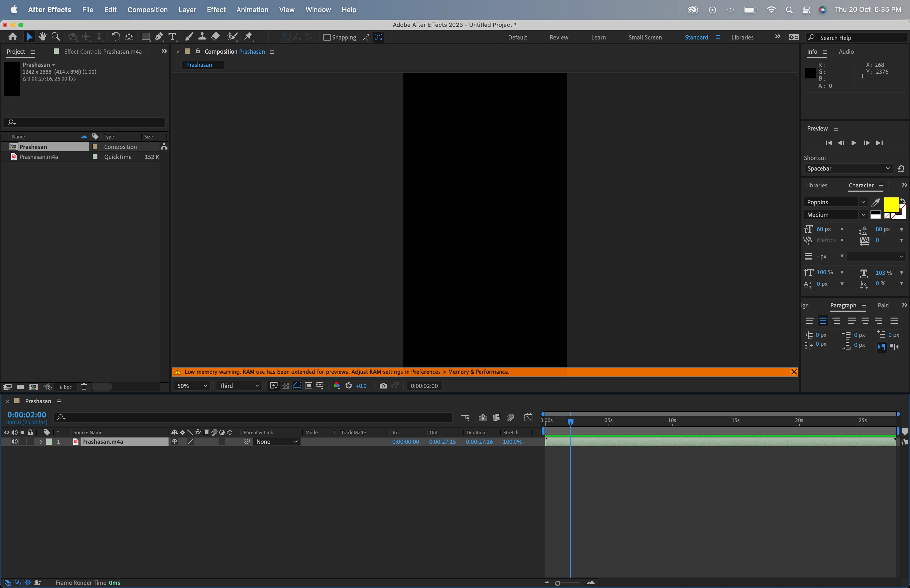Image resolution: width=910 pixels, height=588 pixels.
Task: Switch to the Learn workspace
Action: pyautogui.click(x=598, y=37)
